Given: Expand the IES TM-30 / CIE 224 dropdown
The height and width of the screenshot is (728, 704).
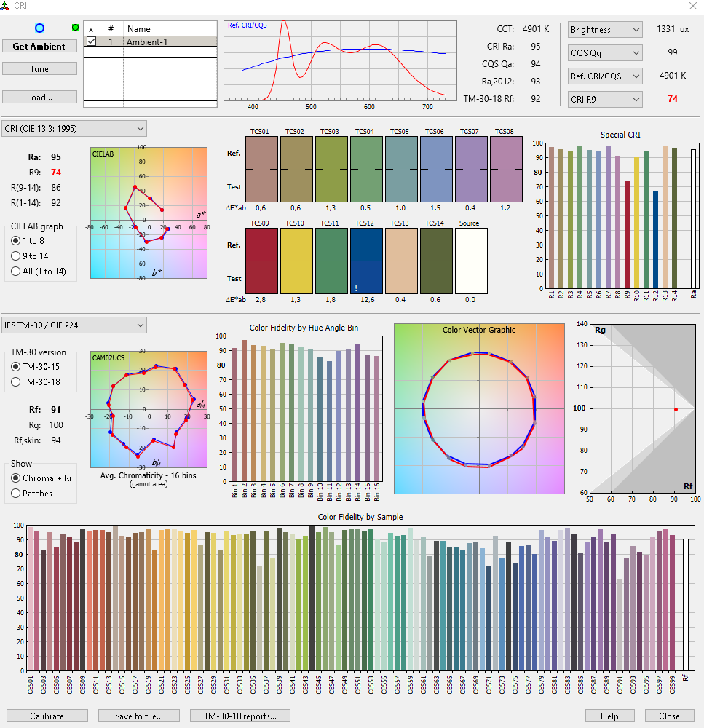Looking at the screenshot, I should pyautogui.click(x=74, y=325).
